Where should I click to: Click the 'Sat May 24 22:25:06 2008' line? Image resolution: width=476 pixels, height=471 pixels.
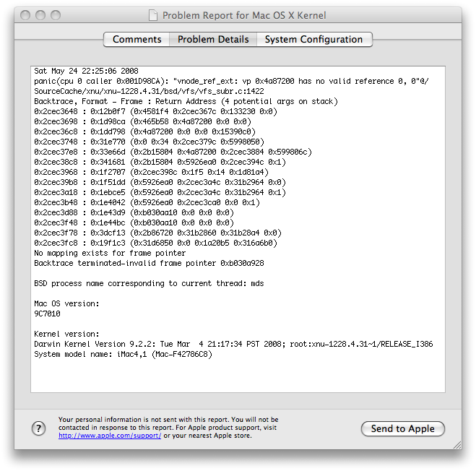[86, 71]
